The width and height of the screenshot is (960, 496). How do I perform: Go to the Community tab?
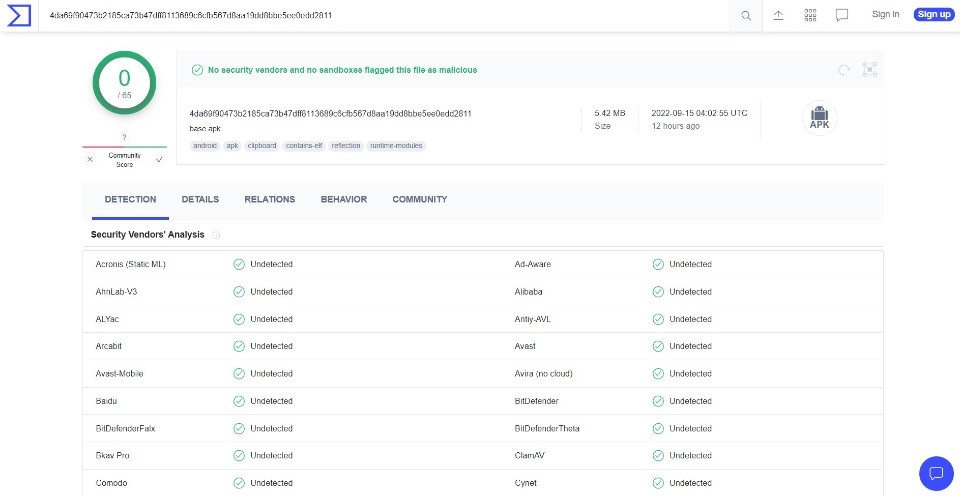point(419,199)
